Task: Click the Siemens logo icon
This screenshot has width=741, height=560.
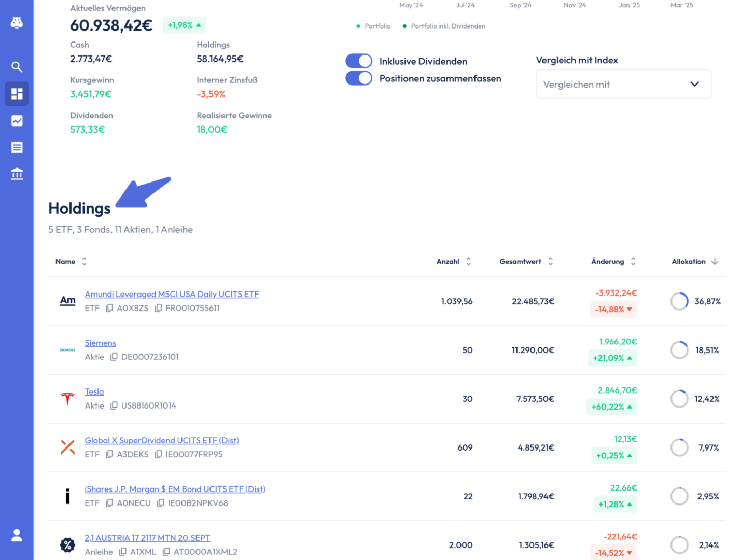Action: [x=67, y=350]
